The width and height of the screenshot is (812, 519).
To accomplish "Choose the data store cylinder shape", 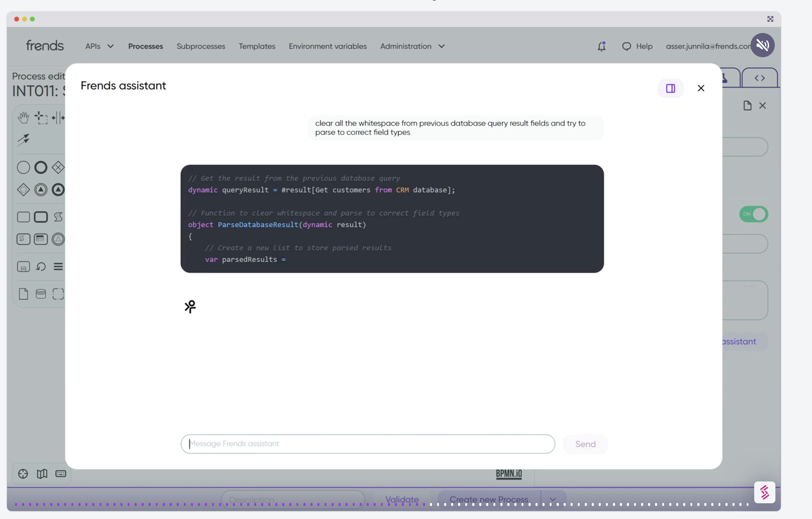I will (41, 294).
